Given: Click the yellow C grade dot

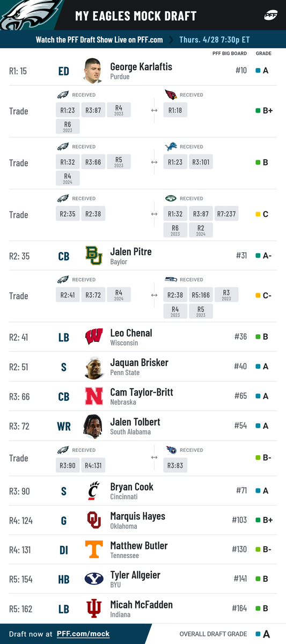Looking at the screenshot, I should (x=258, y=215).
